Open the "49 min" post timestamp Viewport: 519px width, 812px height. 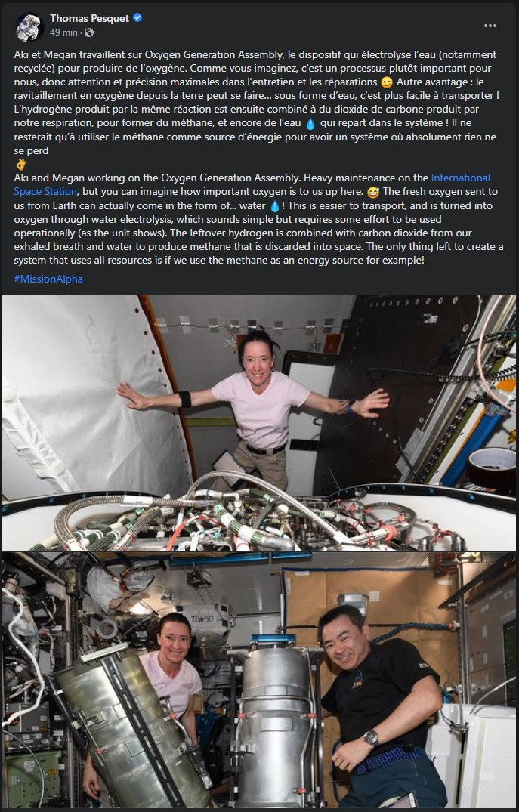tap(63, 32)
